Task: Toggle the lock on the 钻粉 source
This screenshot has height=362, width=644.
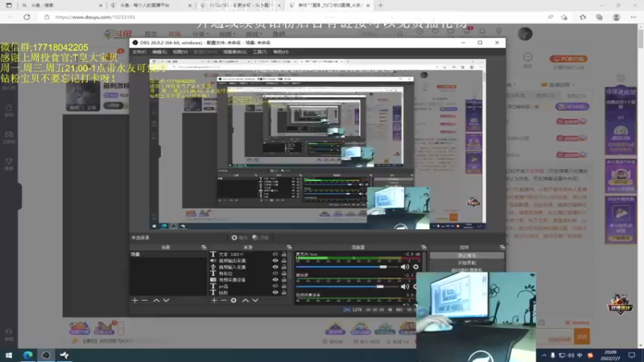Action: click(x=284, y=293)
